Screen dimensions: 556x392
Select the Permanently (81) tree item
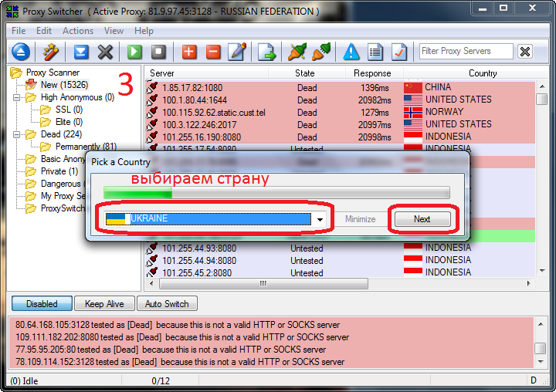(86, 147)
